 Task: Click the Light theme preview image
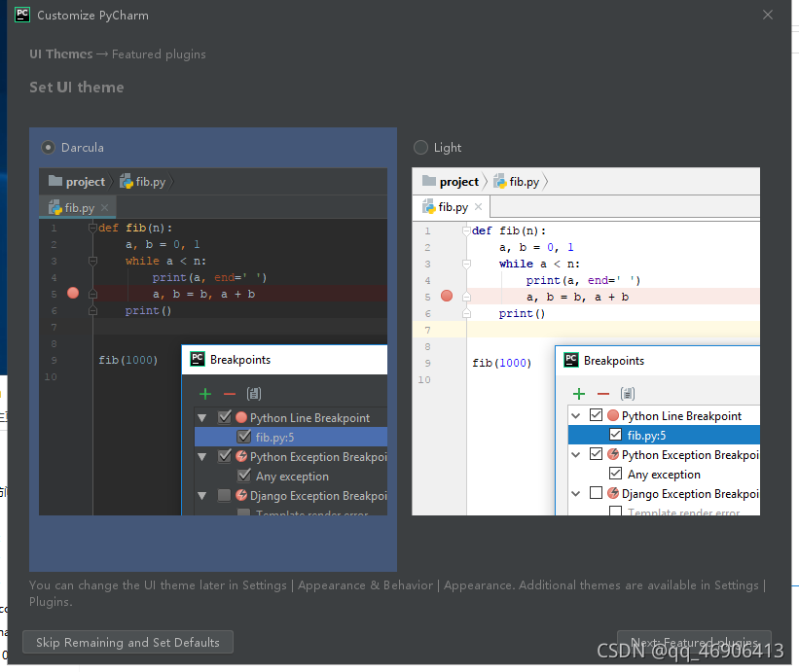click(586, 341)
